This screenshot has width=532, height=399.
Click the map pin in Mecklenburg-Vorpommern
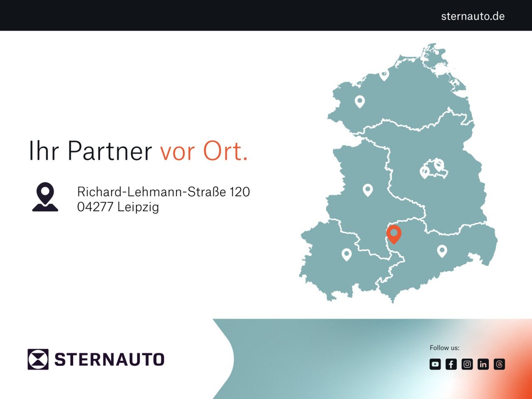360,101
